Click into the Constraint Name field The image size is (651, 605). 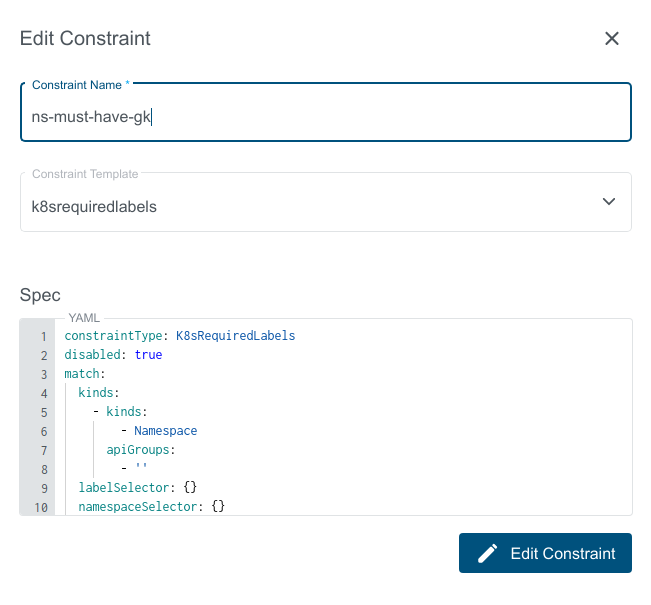click(325, 117)
